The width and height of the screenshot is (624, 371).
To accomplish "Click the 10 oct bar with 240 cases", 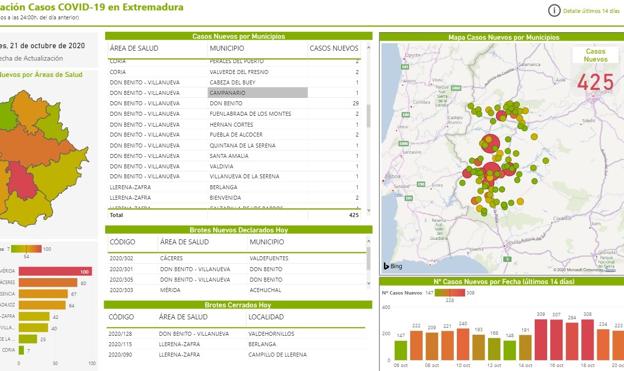I will tap(463, 344).
